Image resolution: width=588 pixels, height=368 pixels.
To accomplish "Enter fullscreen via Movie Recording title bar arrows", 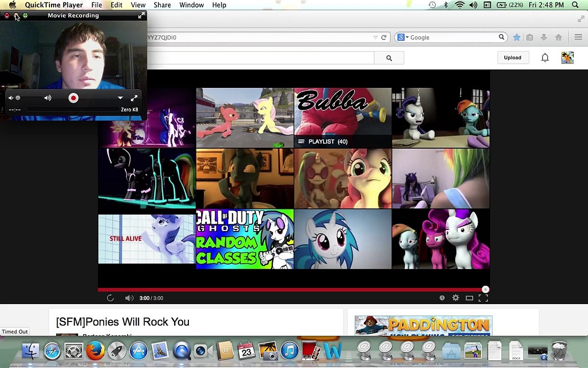I will [x=141, y=15].
